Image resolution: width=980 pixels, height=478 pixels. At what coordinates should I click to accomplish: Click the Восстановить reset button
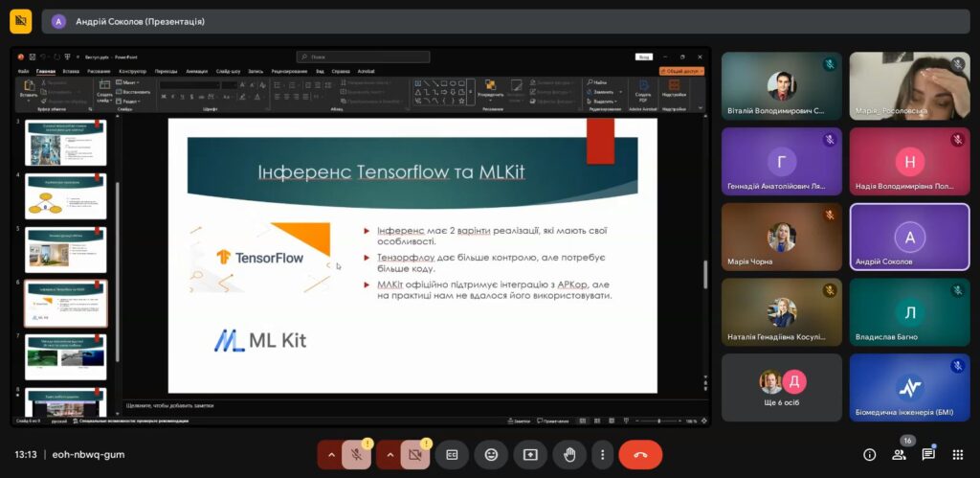pyautogui.click(x=133, y=91)
